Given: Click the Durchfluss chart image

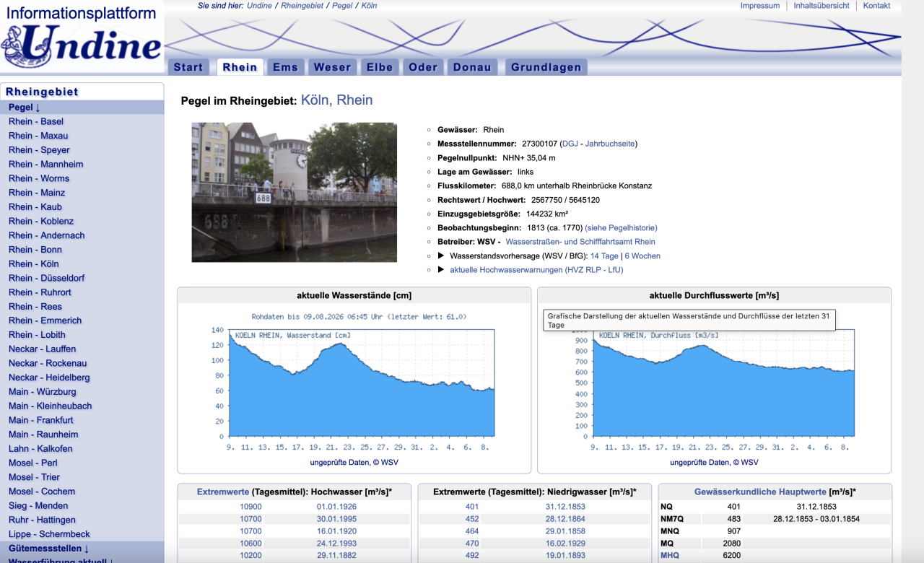Looking at the screenshot, I should (713, 383).
